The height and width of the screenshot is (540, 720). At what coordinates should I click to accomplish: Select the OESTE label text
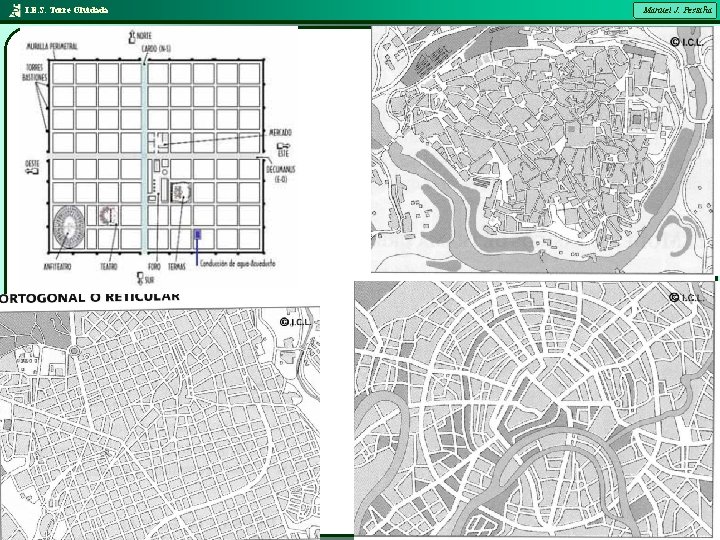coord(32,163)
